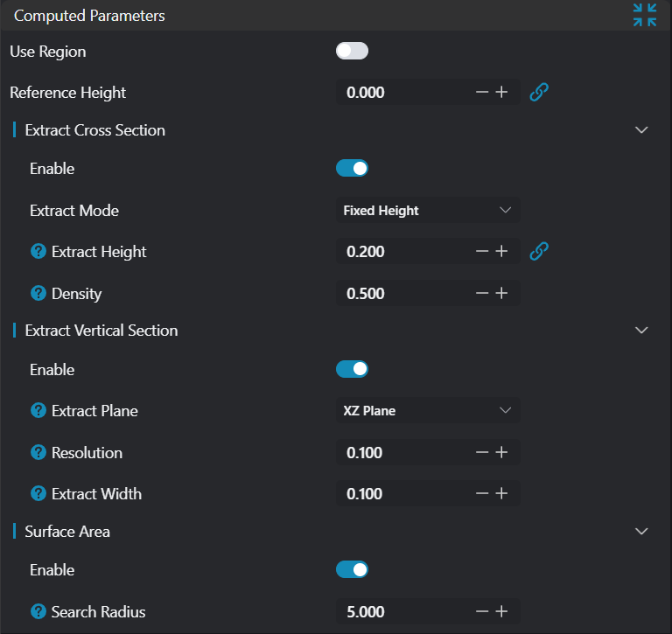672x634 pixels.
Task: Increase Search Radius with plus button
Action: coord(501,612)
